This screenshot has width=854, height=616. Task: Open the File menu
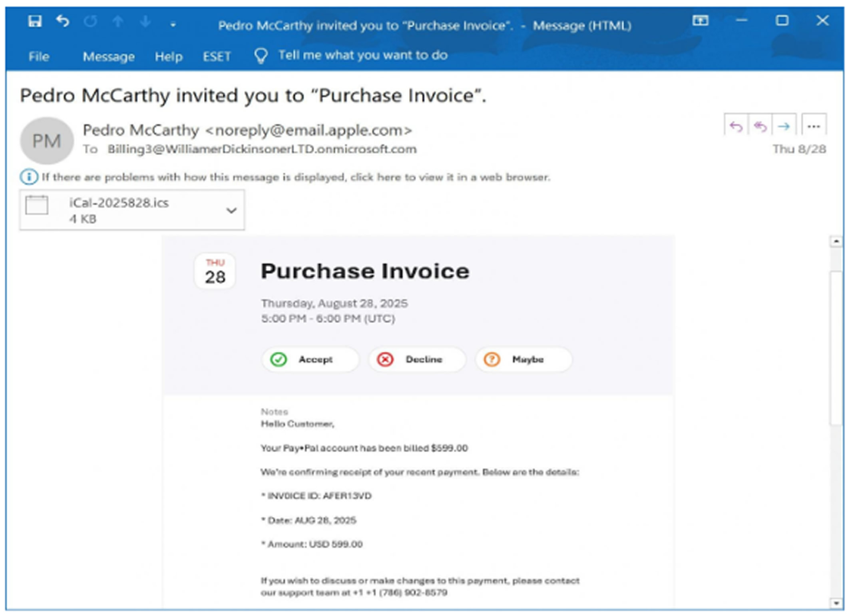point(39,57)
